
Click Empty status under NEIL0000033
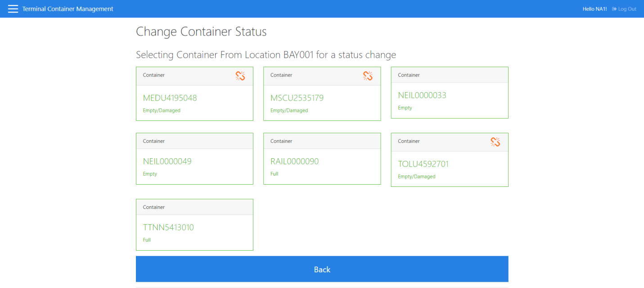pos(405,108)
